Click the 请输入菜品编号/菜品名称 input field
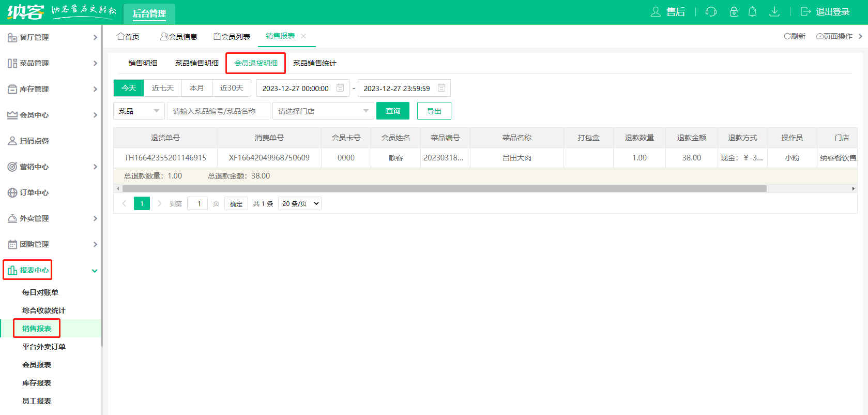Viewport: 868px width, 415px height. [219, 111]
